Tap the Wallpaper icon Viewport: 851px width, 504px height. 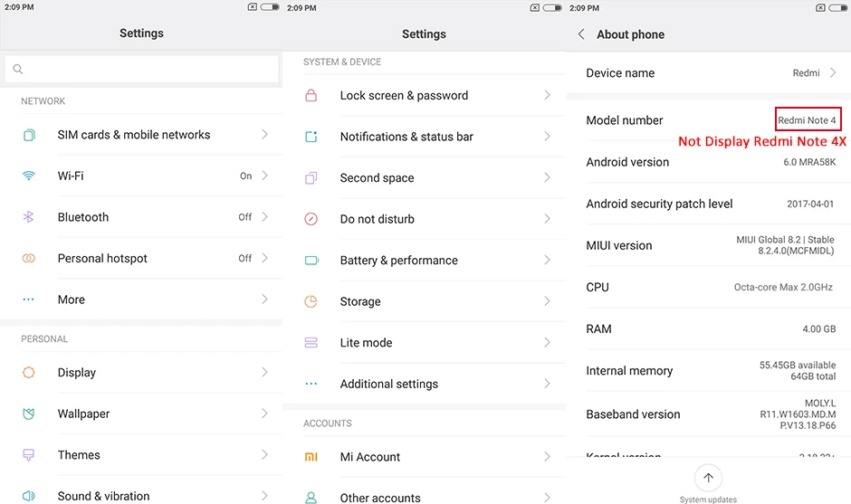[x=29, y=414]
